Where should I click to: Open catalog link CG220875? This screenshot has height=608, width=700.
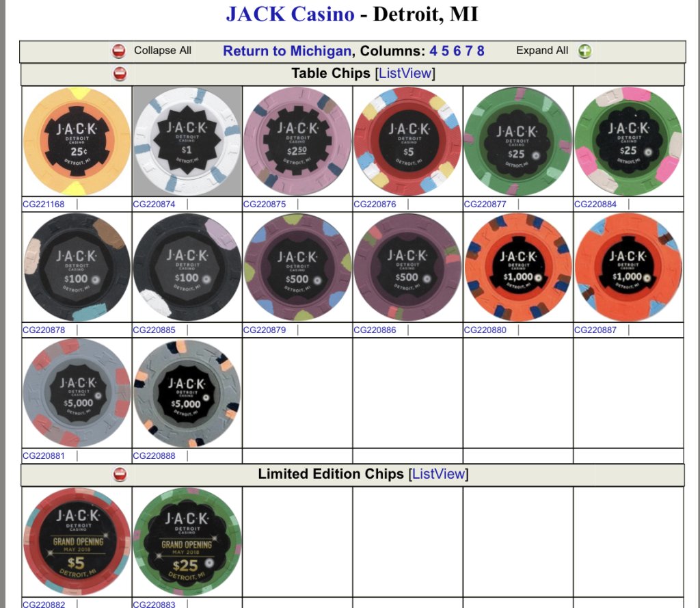click(265, 204)
